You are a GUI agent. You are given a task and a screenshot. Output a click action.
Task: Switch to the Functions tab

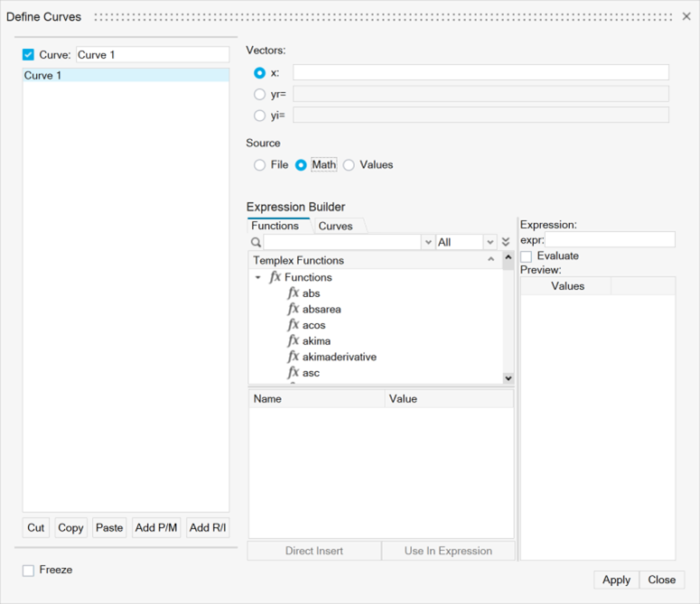point(275,226)
